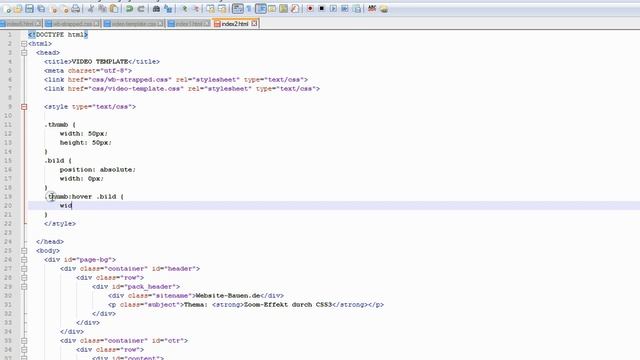Screen dimensions: 640x360
Task: Click the Save All icon
Action: tap(41, 9)
